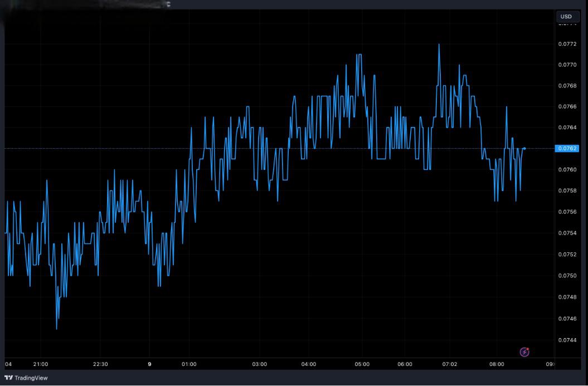
Task: Select the 22:30 time axis label
Action: pyautogui.click(x=100, y=364)
